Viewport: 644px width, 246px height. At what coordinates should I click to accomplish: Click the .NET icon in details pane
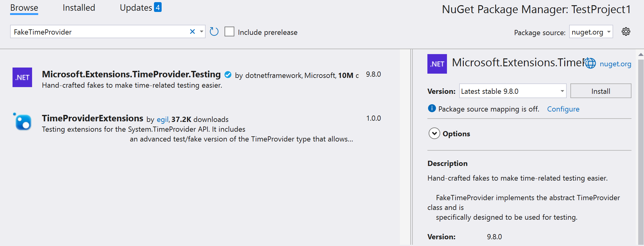pos(437,64)
